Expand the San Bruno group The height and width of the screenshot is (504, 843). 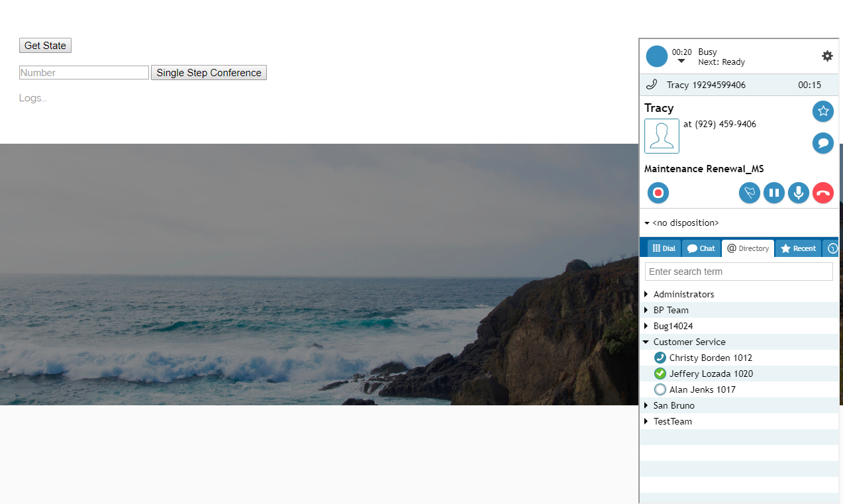739,405
